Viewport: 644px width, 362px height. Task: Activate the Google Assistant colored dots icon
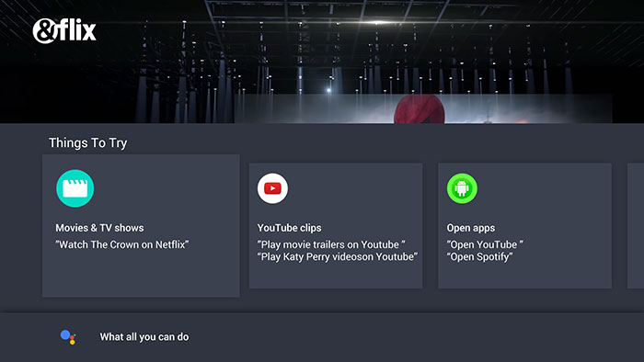(x=68, y=337)
